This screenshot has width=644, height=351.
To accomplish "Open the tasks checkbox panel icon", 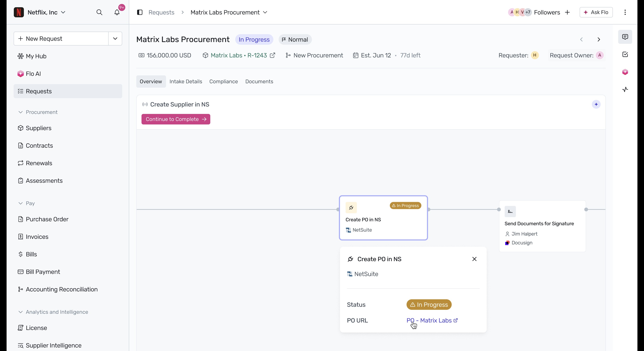I will pos(625,55).
